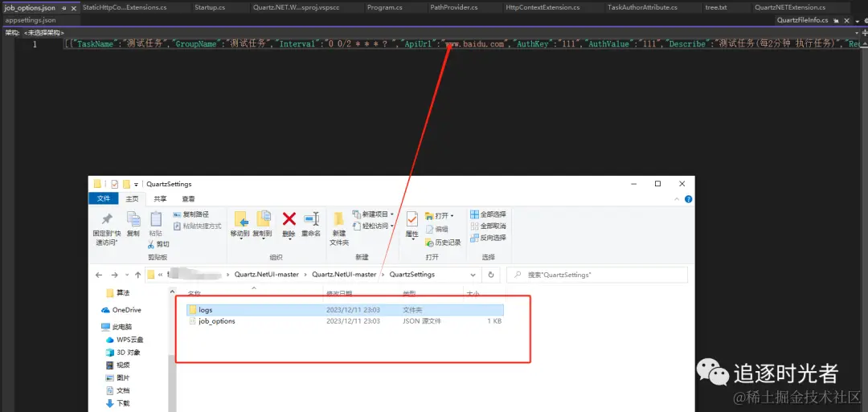Click Explorer Back navigation arrow
This screenshot has width=868, height=412.
[x=99, y=275]
